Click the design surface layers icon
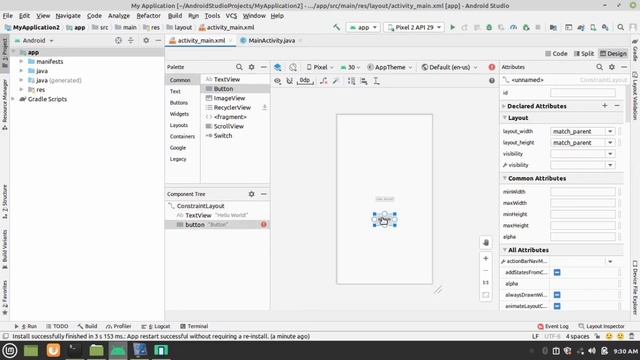 click(278, 67)
